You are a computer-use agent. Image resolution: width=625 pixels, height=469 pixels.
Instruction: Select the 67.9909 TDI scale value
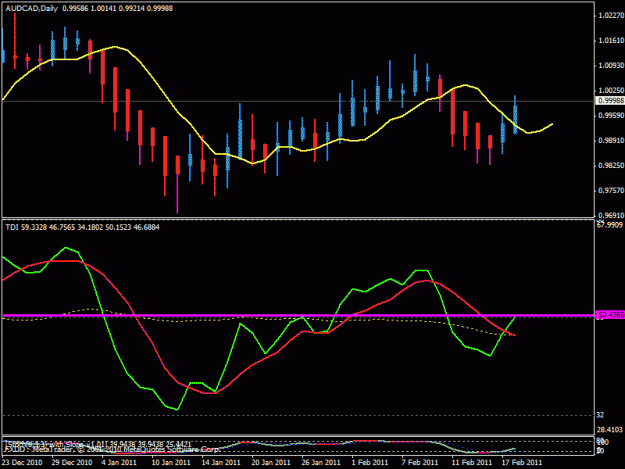coord(609,225)
